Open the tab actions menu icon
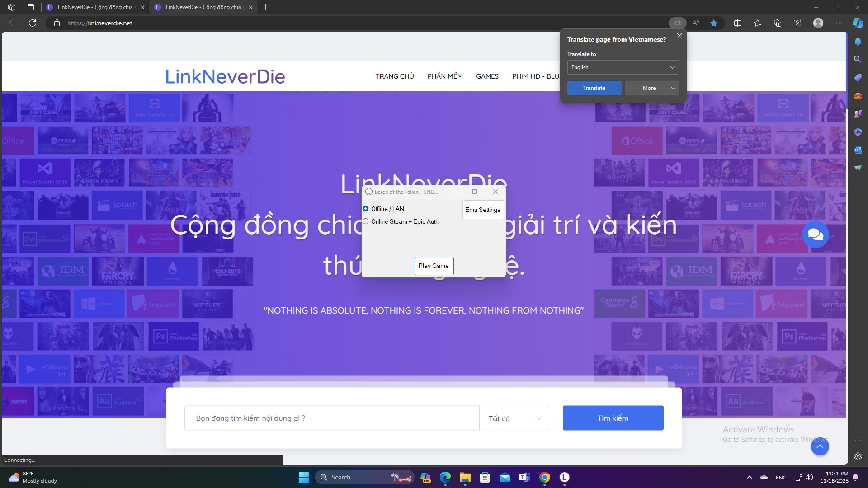Image resolution: width=868 pixels, height=488 pixels. pyautogui.click(x=30, y=7)
